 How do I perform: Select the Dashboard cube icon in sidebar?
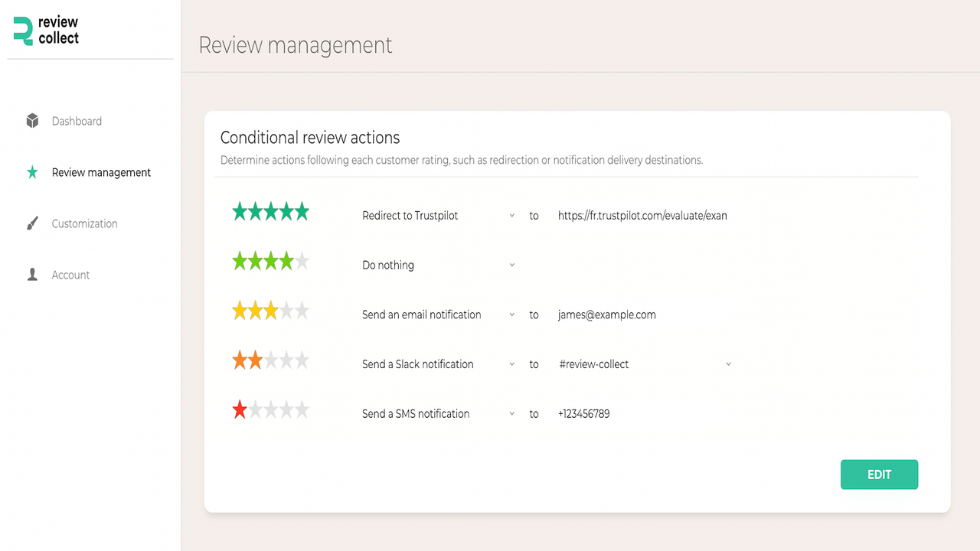point(32,120)
